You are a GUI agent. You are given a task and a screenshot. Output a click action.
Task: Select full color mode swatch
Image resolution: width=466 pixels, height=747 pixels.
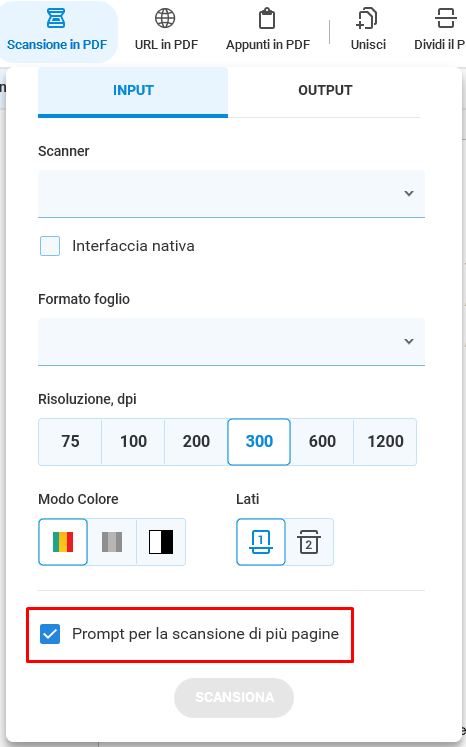pos(63,542)
